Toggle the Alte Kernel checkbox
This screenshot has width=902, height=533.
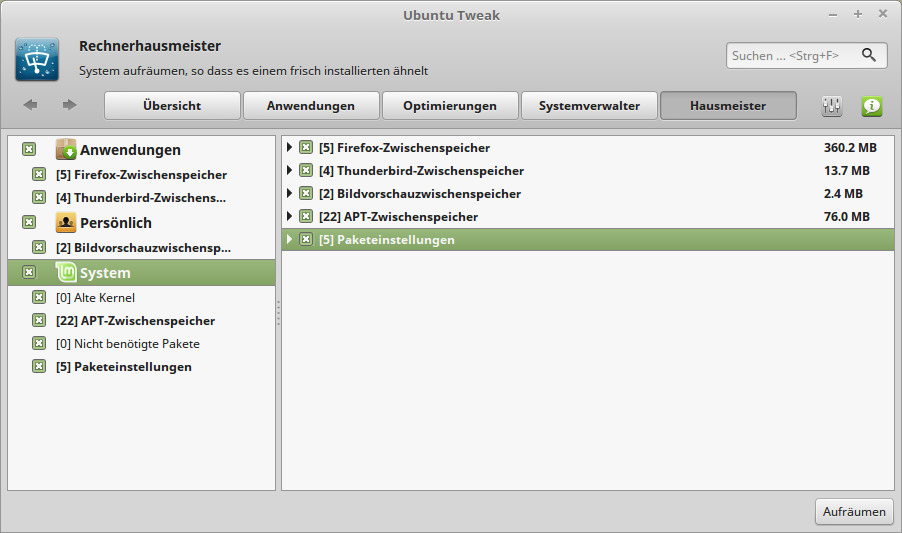click(39, 298)
